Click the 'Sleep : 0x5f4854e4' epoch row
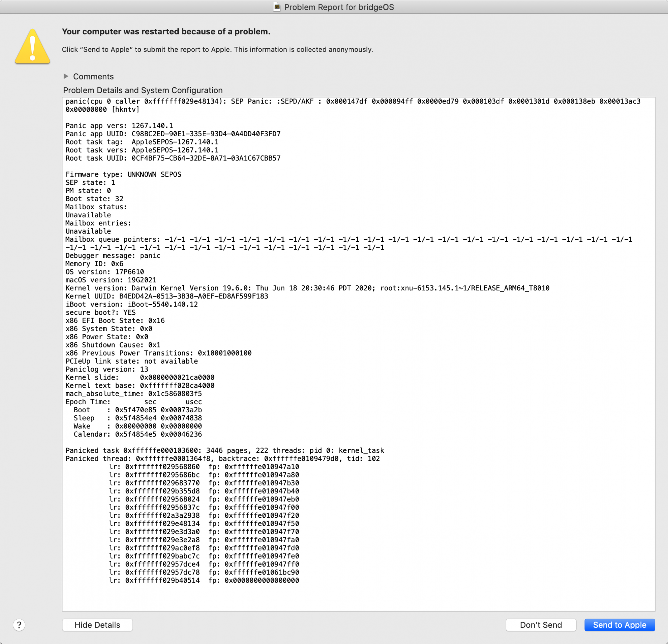The height and width of the screenshot is (644, 668). [x=138, y=418]
